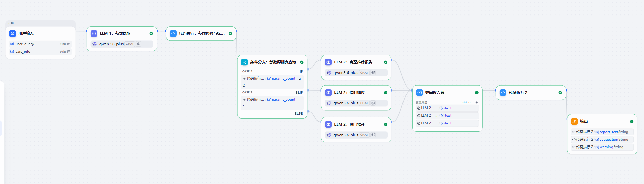
Task: Select the 代码执行 2 node title
Action: tap(518, 93)
